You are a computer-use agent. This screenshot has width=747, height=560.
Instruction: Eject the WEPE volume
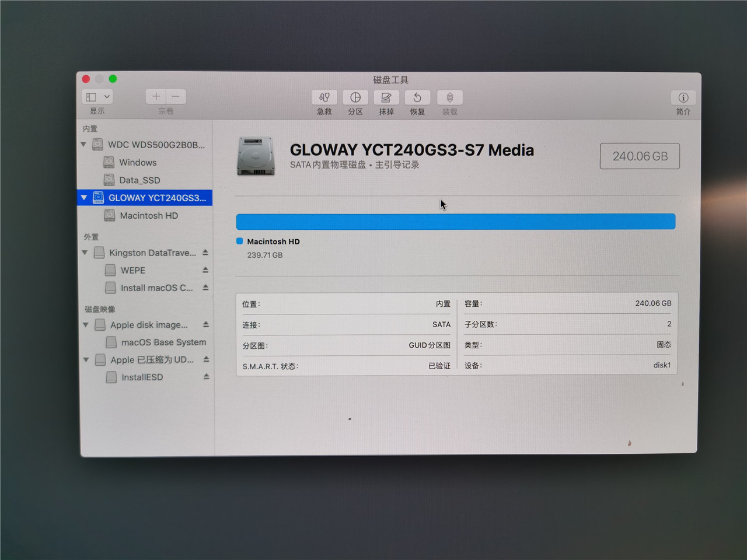click(x=205, y=269)
